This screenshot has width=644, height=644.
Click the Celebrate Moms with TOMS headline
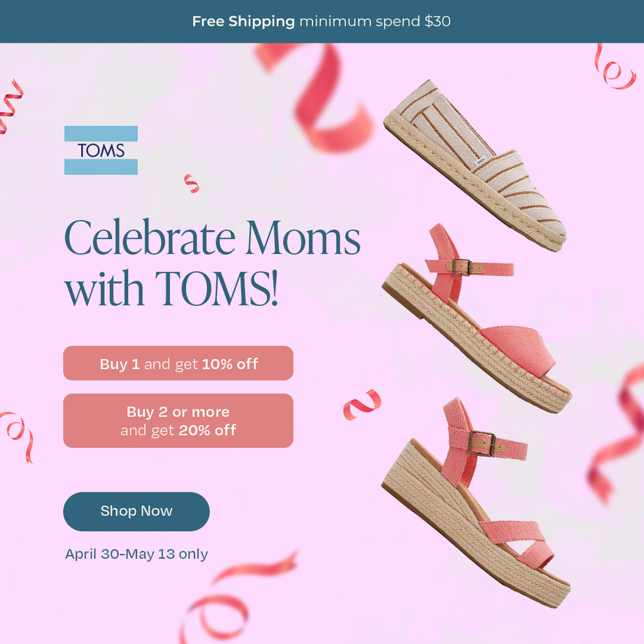click(x=213, y=263)
